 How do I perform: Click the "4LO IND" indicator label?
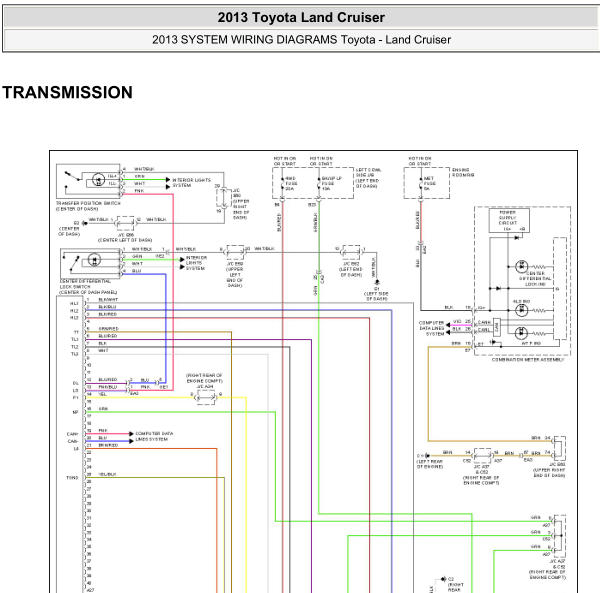[x=521, y=301]
